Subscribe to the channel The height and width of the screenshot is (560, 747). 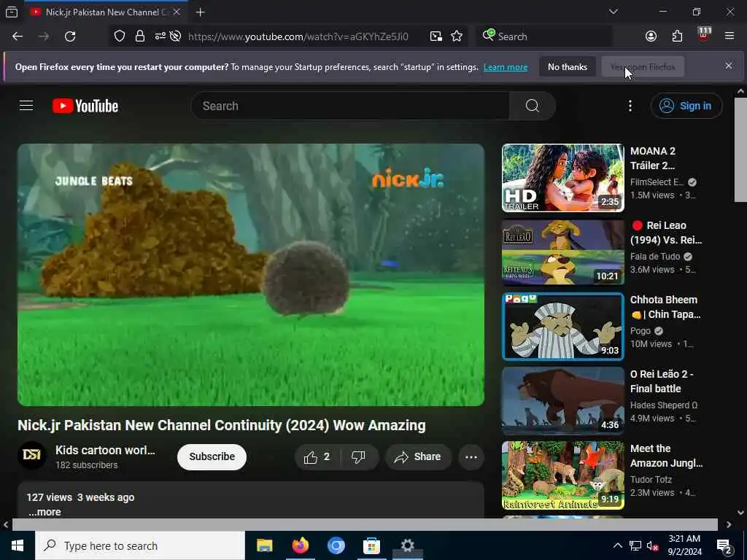(x=212, y=456)
